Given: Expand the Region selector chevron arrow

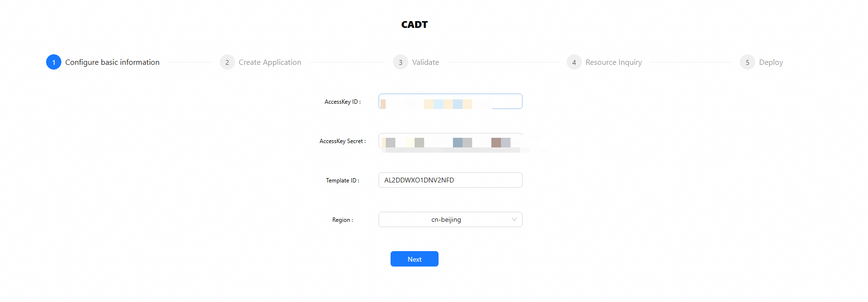Looking at the screenshot, I should click(514, 219).
